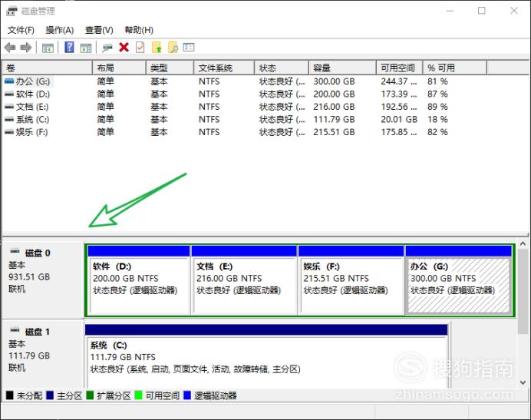This screenshot has height=420, width=531.
Task: Click the Disk Management title bar app icon
Action: point(12,12)
